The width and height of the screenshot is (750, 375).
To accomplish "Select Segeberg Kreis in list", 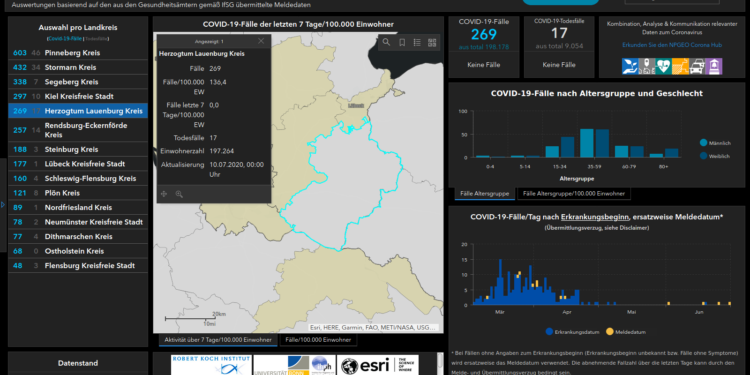I will click(x=78, y=82).
